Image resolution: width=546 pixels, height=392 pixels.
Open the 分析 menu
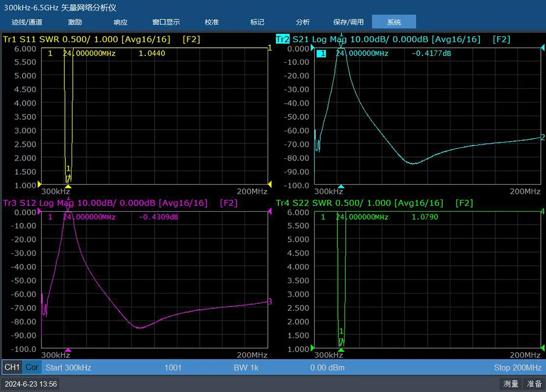(303, 22)
